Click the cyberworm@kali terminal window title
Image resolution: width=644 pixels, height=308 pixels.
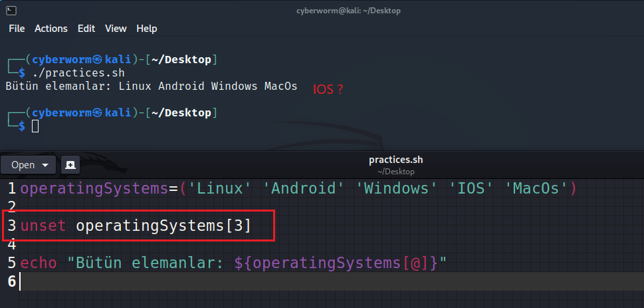click(x=348, y=11)
